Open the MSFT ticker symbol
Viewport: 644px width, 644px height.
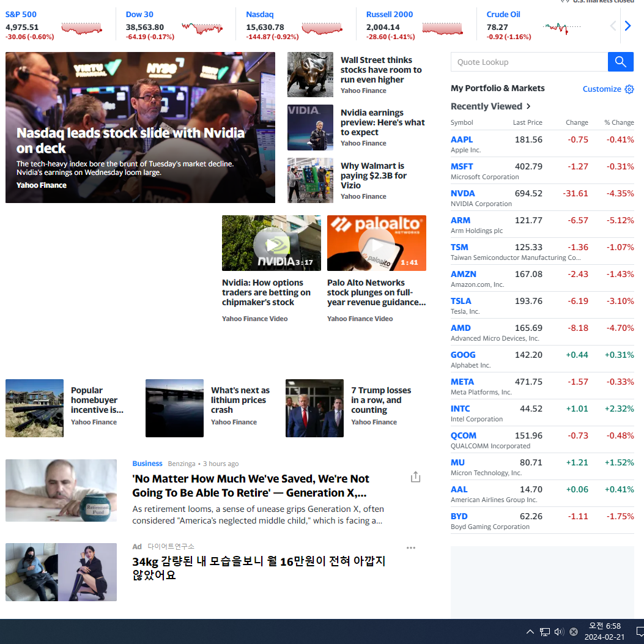462,166
